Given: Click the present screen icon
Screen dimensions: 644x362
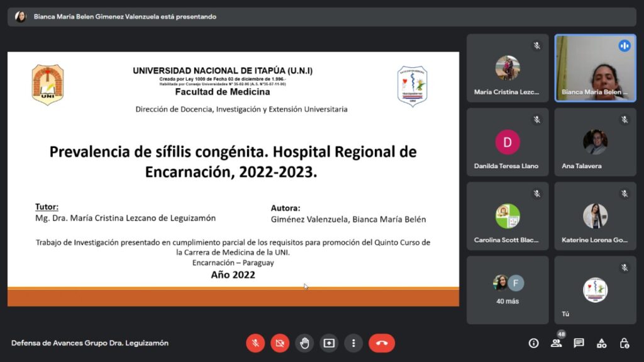Looking at the screenshot, I should 329,343.
